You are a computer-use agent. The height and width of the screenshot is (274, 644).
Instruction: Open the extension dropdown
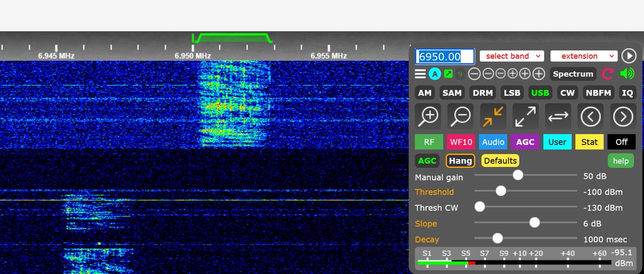(x=584, y=56)
